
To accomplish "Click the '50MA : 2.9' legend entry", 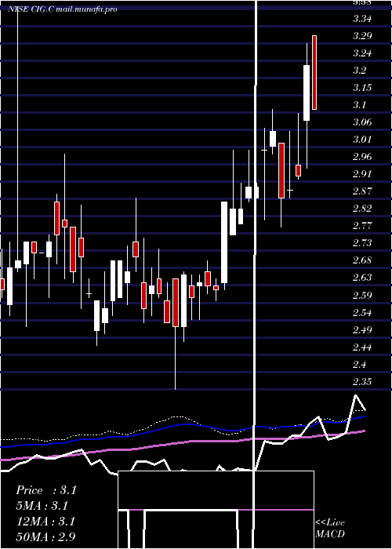I will coord(45,536).
